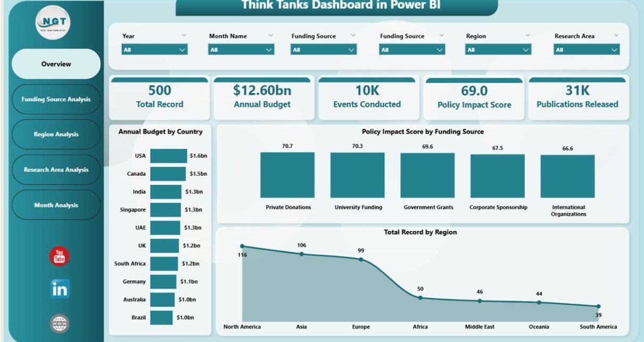
Task: Open the Month Name dropdown
Action: pyautogui.click(x=241, y=50)
